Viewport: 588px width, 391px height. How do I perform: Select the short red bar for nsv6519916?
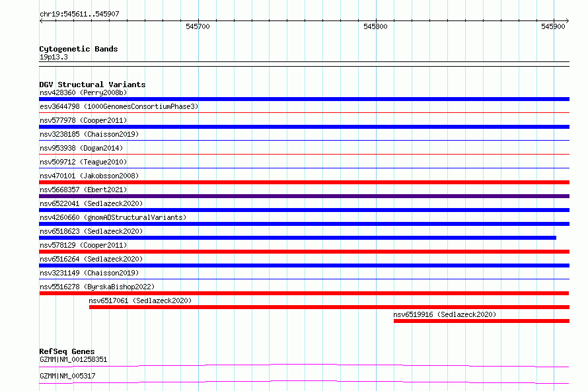coord(482,321)
